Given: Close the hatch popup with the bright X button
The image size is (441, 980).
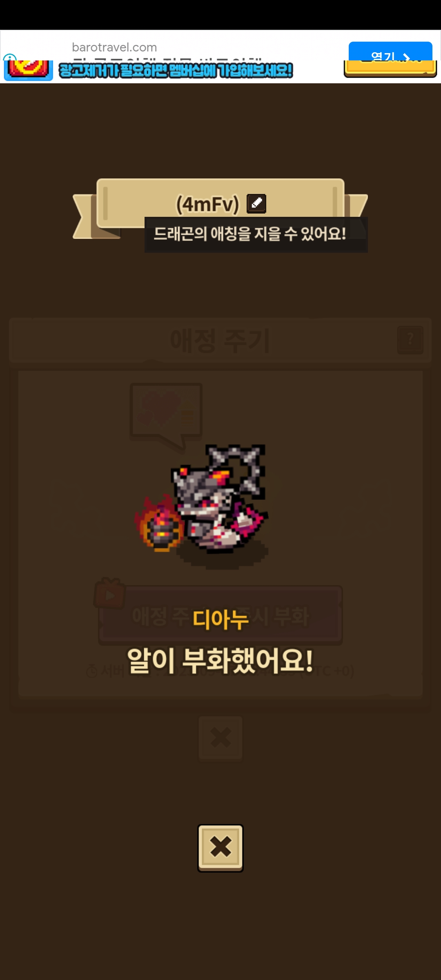Looking at the screenshot, I should (x=220, y=848).
